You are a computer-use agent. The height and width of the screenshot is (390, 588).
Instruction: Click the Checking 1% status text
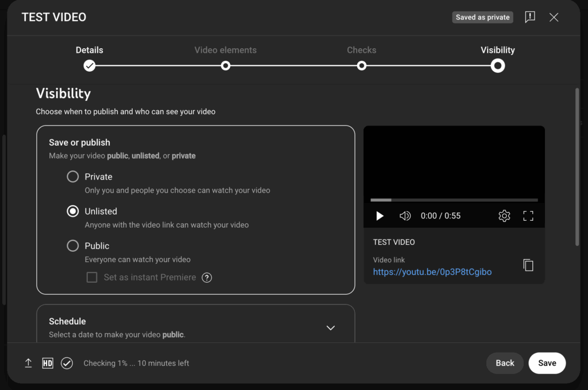tap(136, 363)
